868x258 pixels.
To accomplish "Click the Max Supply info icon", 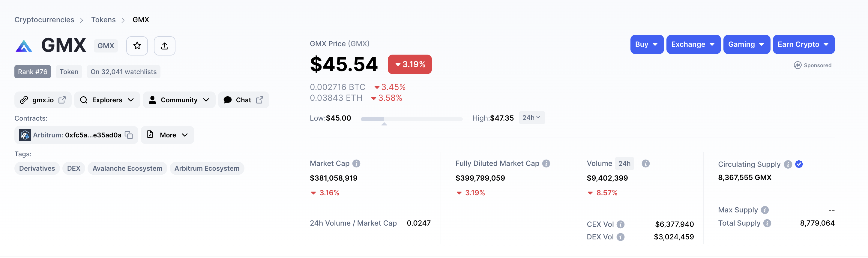I will (x=765, y=210).
